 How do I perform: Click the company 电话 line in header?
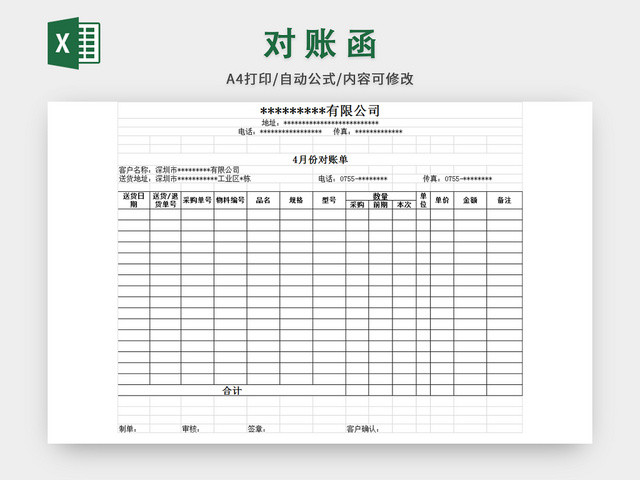280,131
